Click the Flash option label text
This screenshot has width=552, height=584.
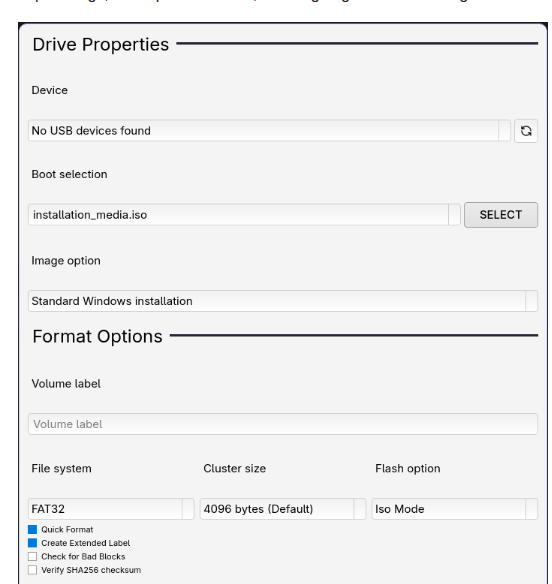tap(407, 469)
